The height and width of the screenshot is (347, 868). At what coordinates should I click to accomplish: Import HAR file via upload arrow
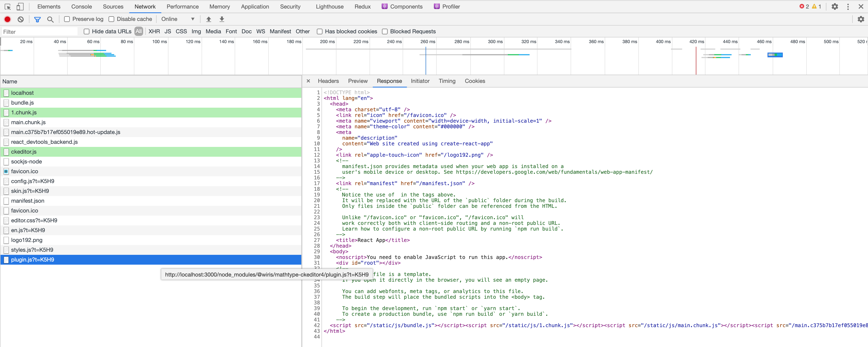pyautogui.click(x=208, y=19)
